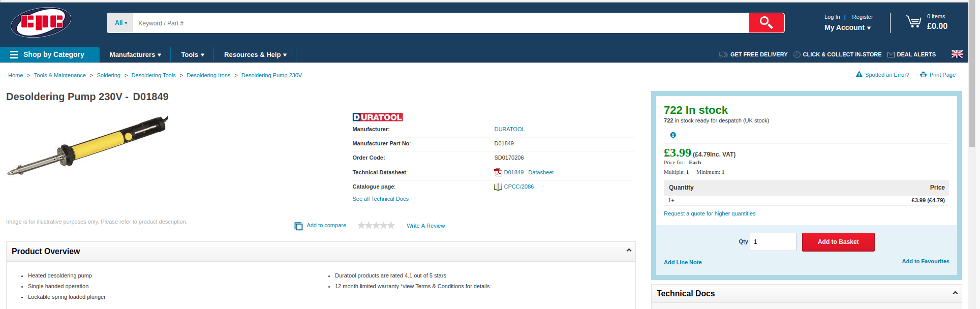Open the All search category dropdown
Image resolution: width=980 pixels, height=309 pixels.
coord(121,23)
